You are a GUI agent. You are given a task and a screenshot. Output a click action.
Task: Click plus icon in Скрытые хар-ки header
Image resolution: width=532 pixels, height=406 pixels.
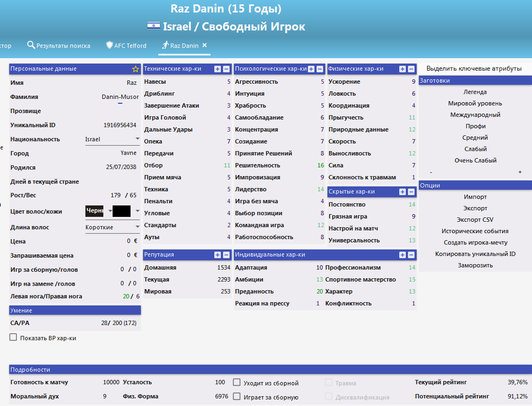pyautogui.click(x=403, y=192)
